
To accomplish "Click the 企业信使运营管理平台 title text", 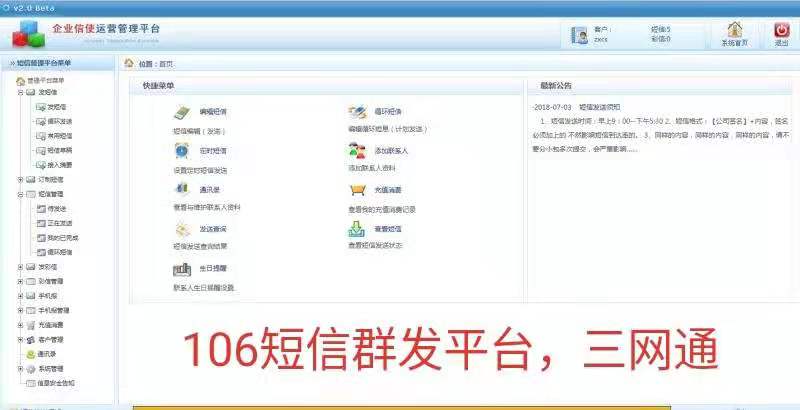I will (x=106, y=29).
